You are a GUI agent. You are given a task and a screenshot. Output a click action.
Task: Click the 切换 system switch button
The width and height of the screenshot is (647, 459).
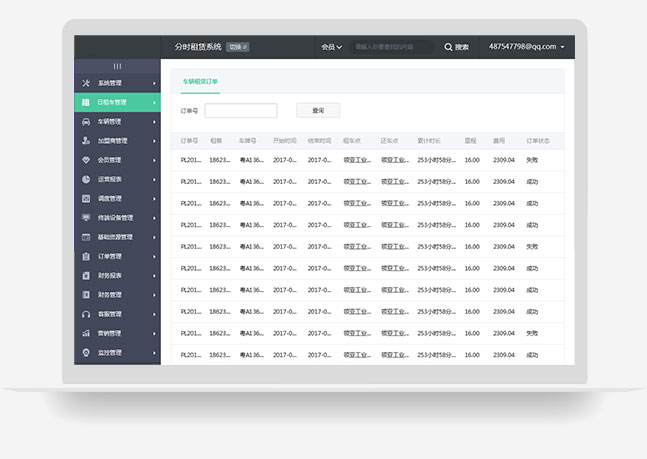[238, 47]
